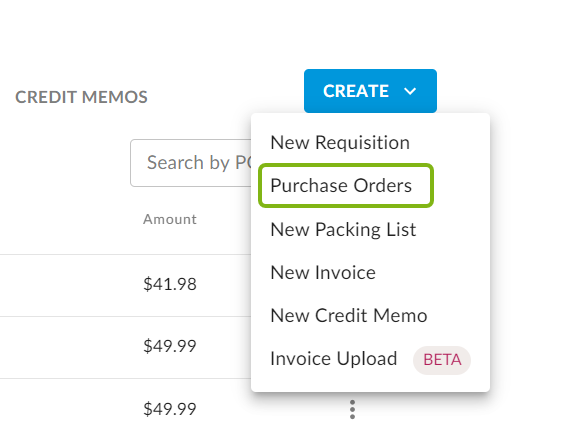Click the CREATE button label text
The width and height of the screenshot is (581, 436).
click(356, 91)
